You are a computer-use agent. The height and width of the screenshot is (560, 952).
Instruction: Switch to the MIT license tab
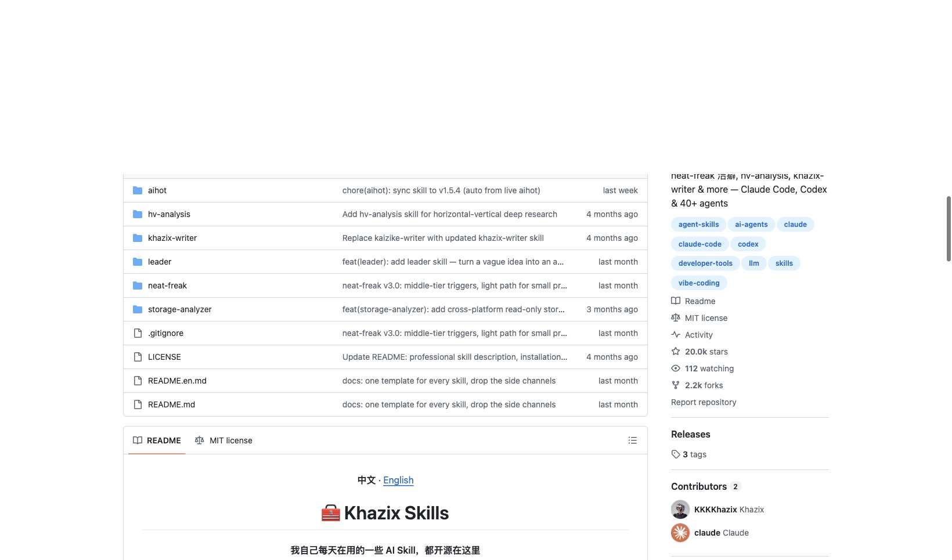coord(223,440)
